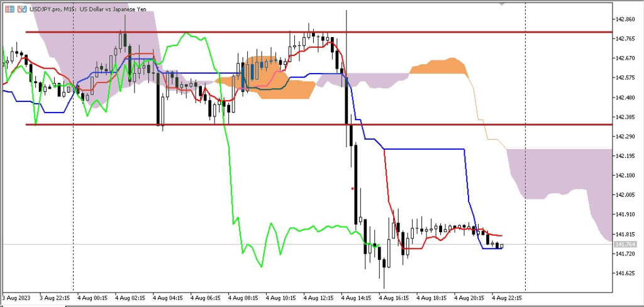This screenshot has height=307, width=644.
Task: Click the 4 Aug 00:15 time label
Action: (92, 298)
